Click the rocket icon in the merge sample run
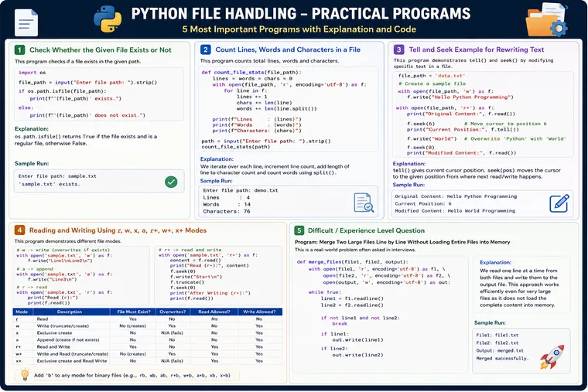The height and width of the screenshot is (392, 588). [552, 356]
